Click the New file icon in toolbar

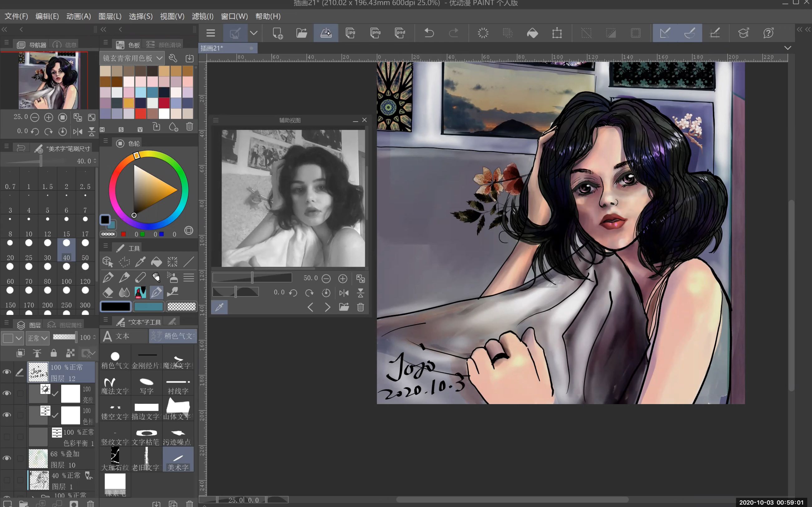click(277, 33)
